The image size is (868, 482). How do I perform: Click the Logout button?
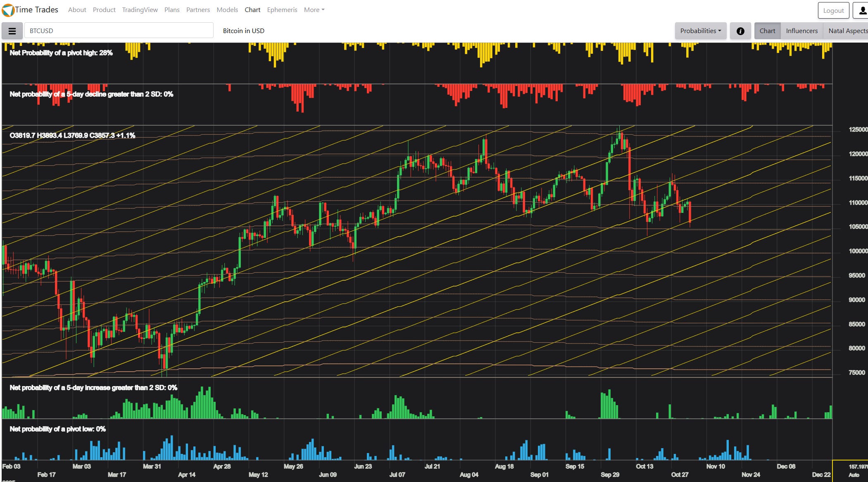(833, 11)
